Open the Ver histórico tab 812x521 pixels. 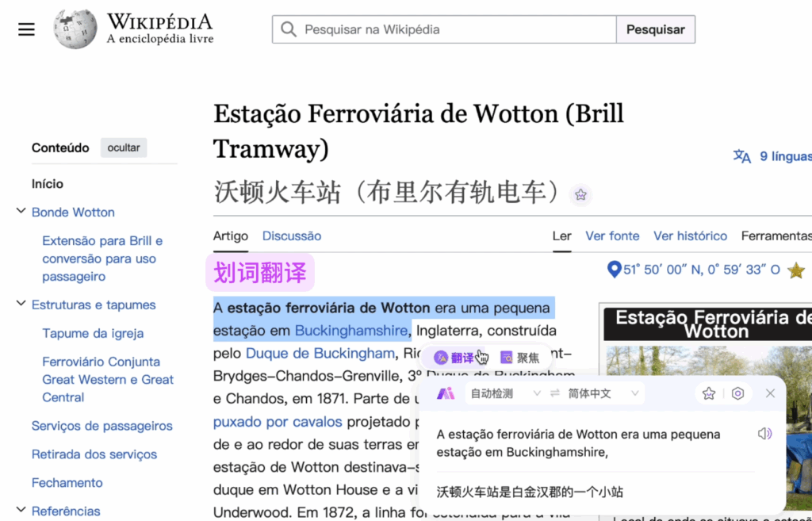(690, 236)
